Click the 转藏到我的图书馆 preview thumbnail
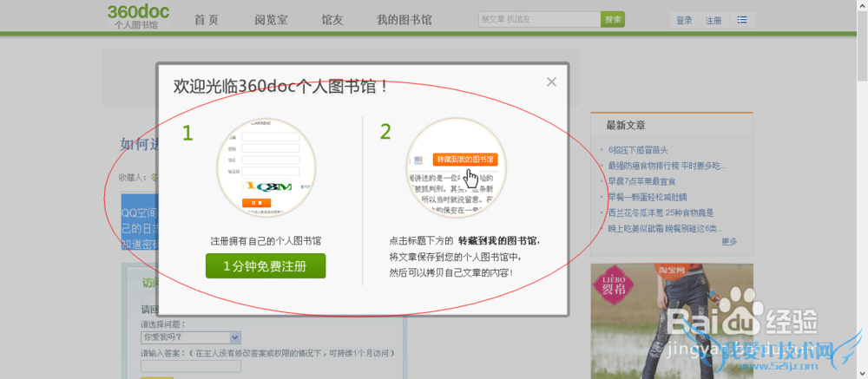Image resolution: width=868 pixels, height=379 pixels. [x=457, y=167]
